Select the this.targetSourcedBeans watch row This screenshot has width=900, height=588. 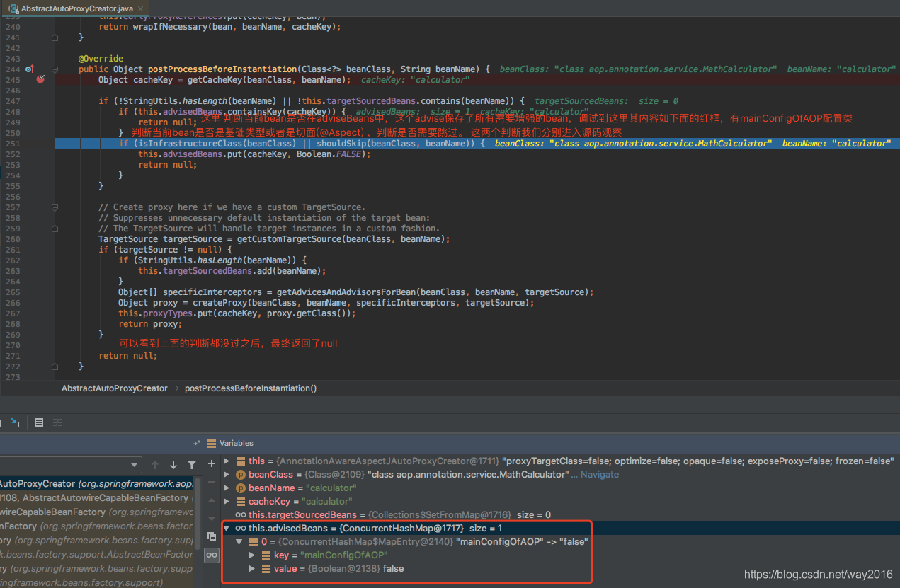560,514
